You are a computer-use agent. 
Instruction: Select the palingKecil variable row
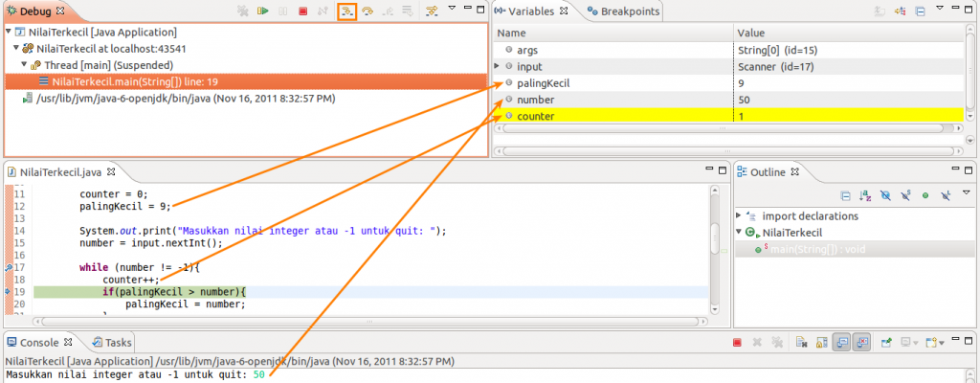tap(728, 82)
